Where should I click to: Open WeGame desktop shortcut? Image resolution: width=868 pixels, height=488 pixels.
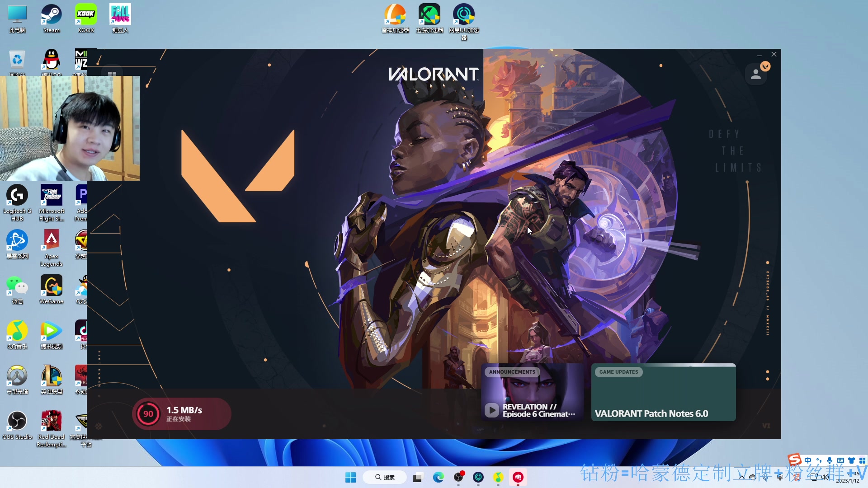[52, 290]
